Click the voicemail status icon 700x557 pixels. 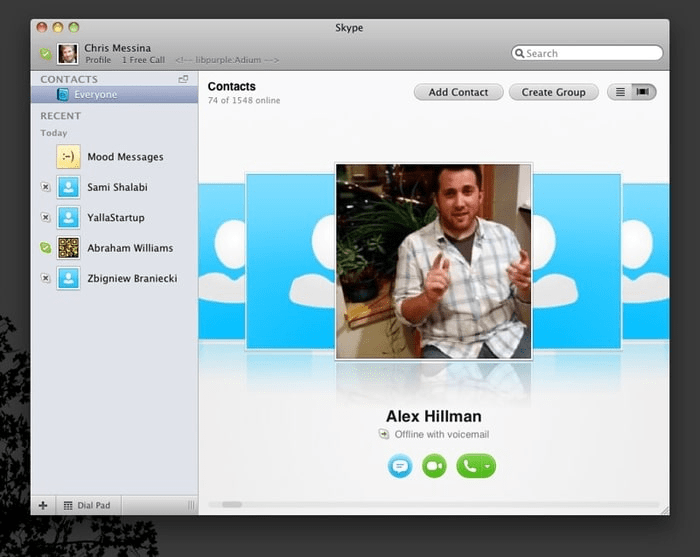[383, 434]
